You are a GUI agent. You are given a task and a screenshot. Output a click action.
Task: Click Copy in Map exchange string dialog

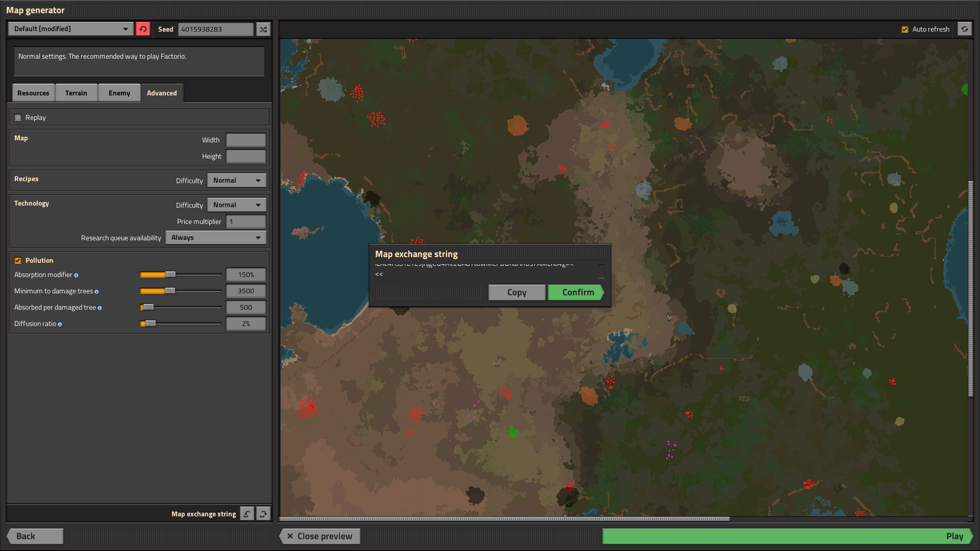[x=517, y=292]
